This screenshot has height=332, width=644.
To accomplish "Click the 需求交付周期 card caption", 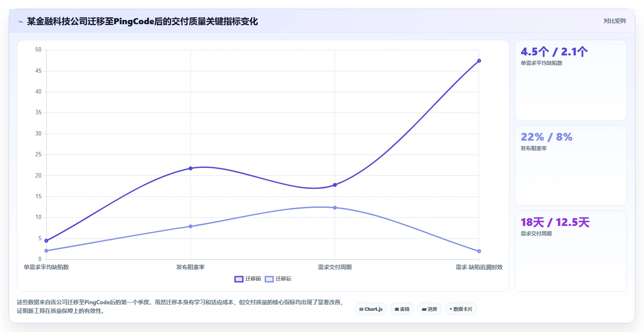I will tap(536, 234).
